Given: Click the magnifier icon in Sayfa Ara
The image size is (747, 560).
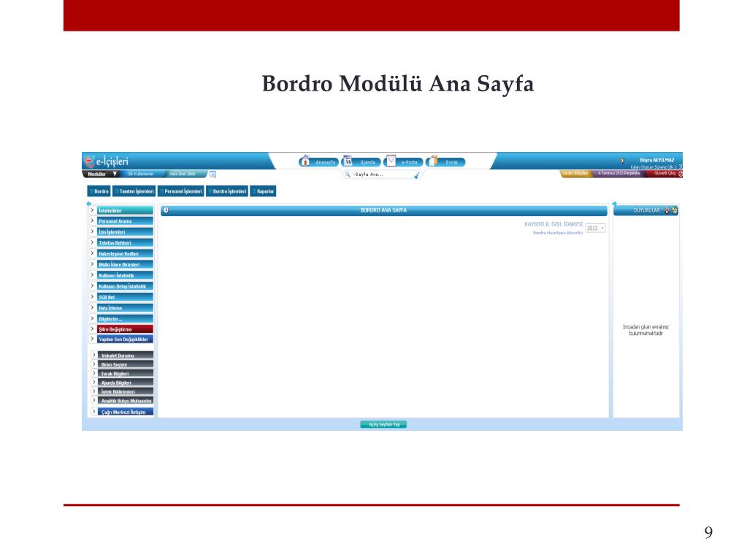Looking at the screenshot, I should [348, 174].
